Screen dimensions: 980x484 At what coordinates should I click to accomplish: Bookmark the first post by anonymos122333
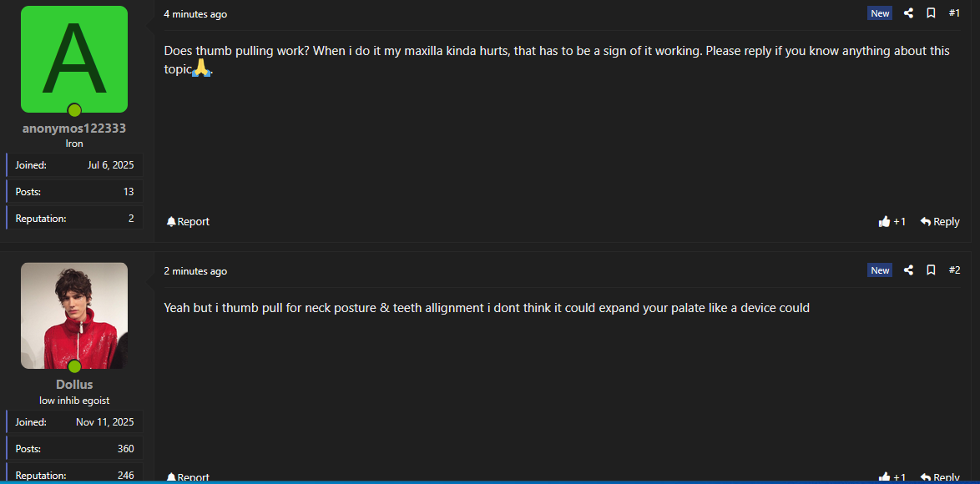coord(931,13)
